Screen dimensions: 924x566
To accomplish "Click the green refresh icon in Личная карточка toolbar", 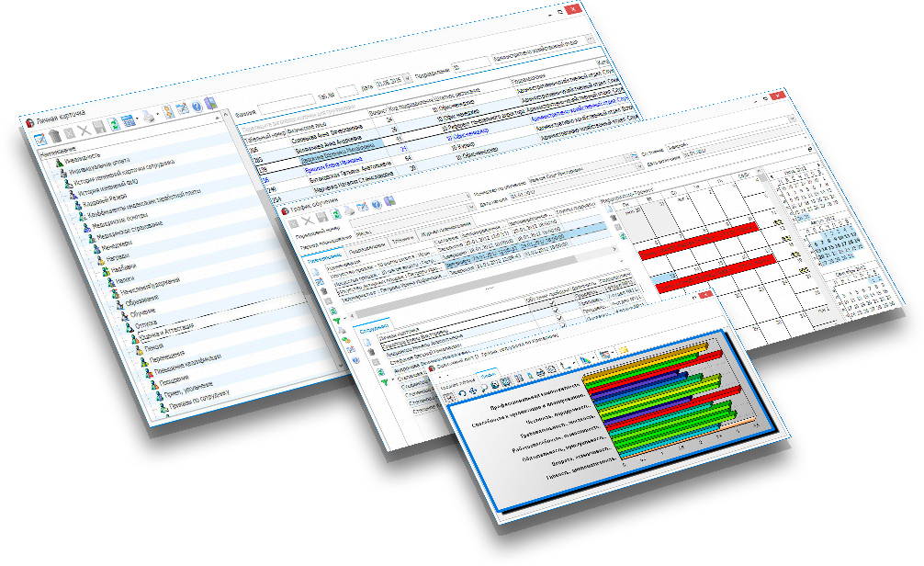I will (x=115, y=124).
